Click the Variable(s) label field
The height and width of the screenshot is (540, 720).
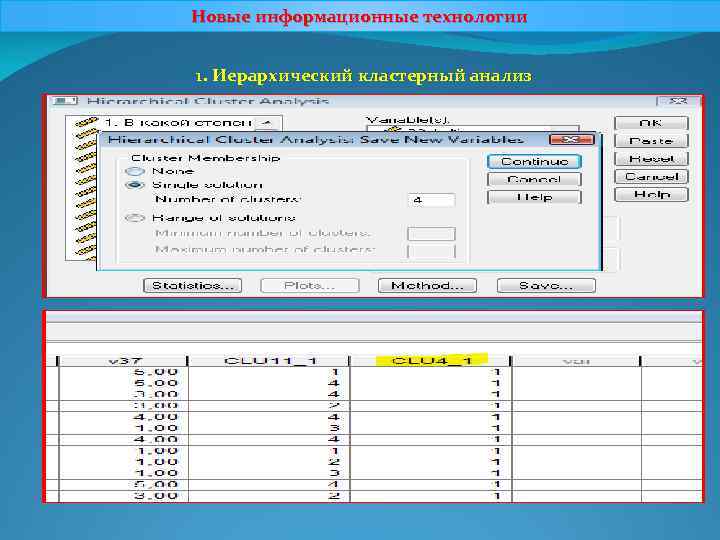coord(408,120)
